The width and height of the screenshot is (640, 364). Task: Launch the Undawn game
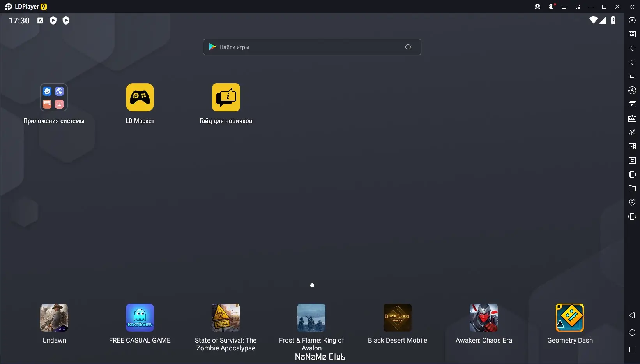click(x=54, y=318)
